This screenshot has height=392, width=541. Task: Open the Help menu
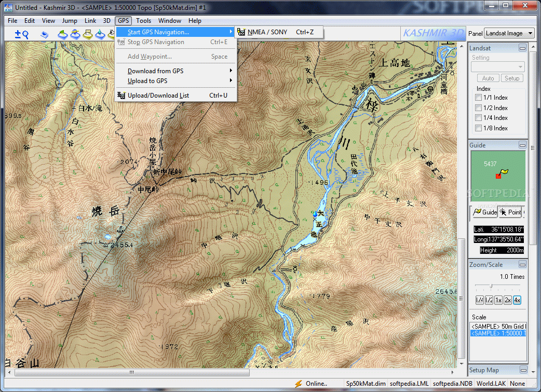point(195,21)
